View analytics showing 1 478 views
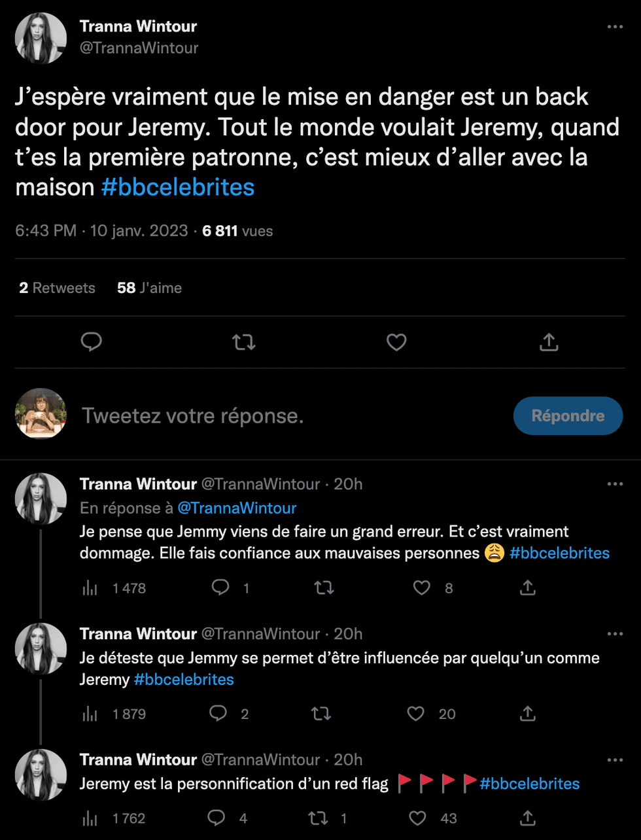The image size is (641, 840). coord(90,588)
